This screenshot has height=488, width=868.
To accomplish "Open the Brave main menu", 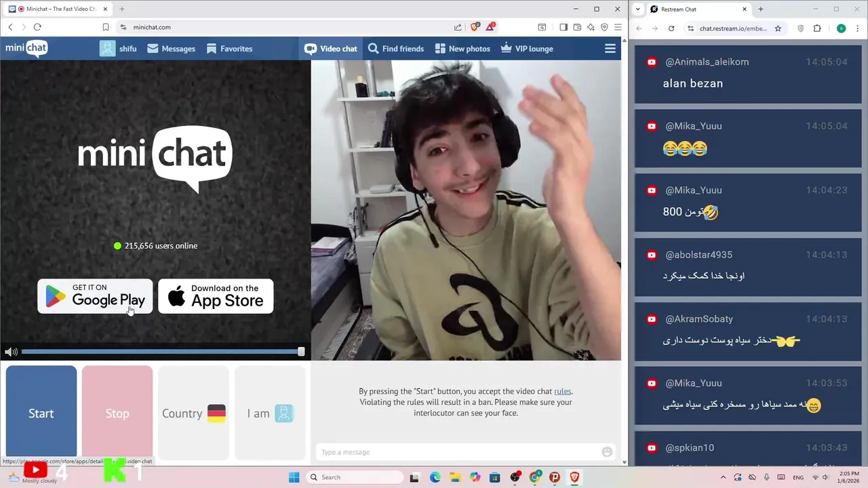I will pyautogui.click(x=617, y=27).
